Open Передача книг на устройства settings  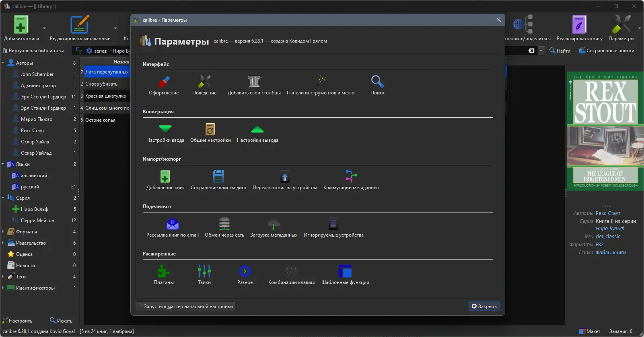click(x=285, y=180)
